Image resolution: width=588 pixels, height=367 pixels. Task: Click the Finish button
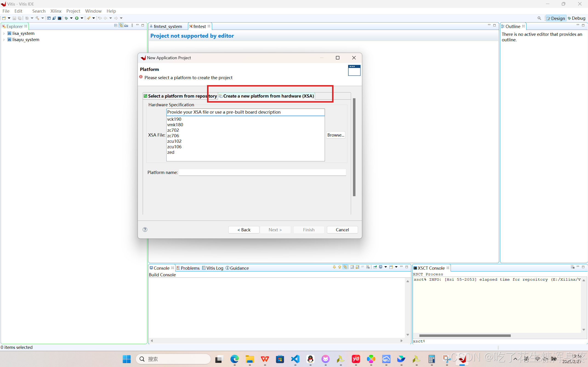[x=309, y=230]
